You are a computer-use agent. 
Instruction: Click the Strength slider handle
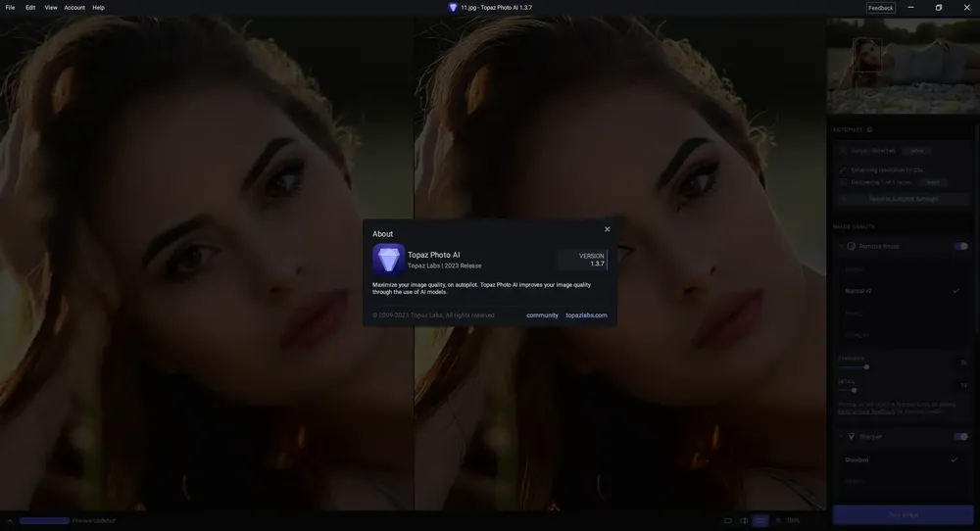pyautogui.click(x=866, y=367)
